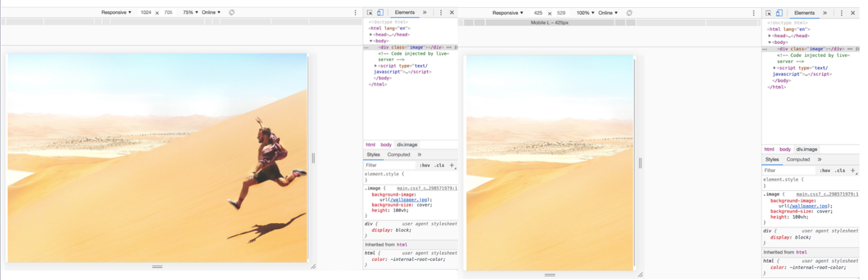Image resolution: width=868 pixels, height=280 pixels.
Task: Toggle :hov element state in left pane
Action: click(425, 165)
